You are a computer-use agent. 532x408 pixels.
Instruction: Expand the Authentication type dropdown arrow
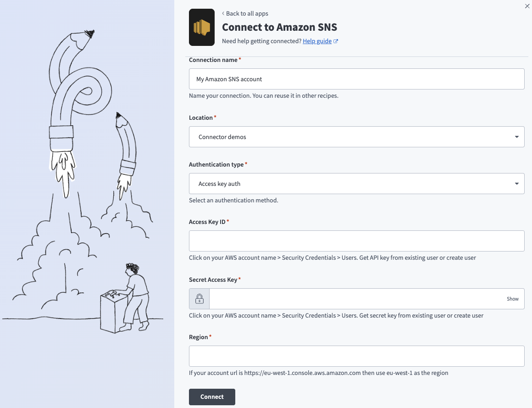(x=516, y=184)
